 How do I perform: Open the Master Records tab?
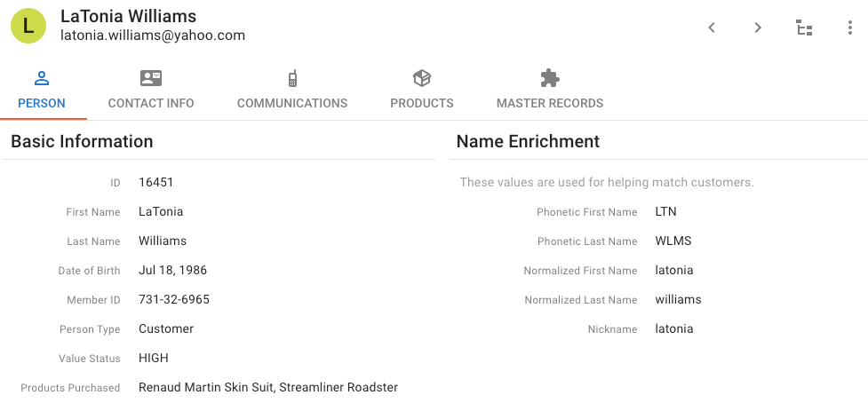[550, 103]
